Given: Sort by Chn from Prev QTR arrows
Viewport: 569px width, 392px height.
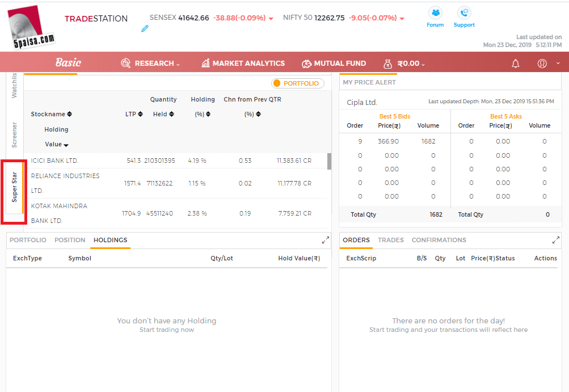Looking at the screenshot, I should click(x=258, y=114).
